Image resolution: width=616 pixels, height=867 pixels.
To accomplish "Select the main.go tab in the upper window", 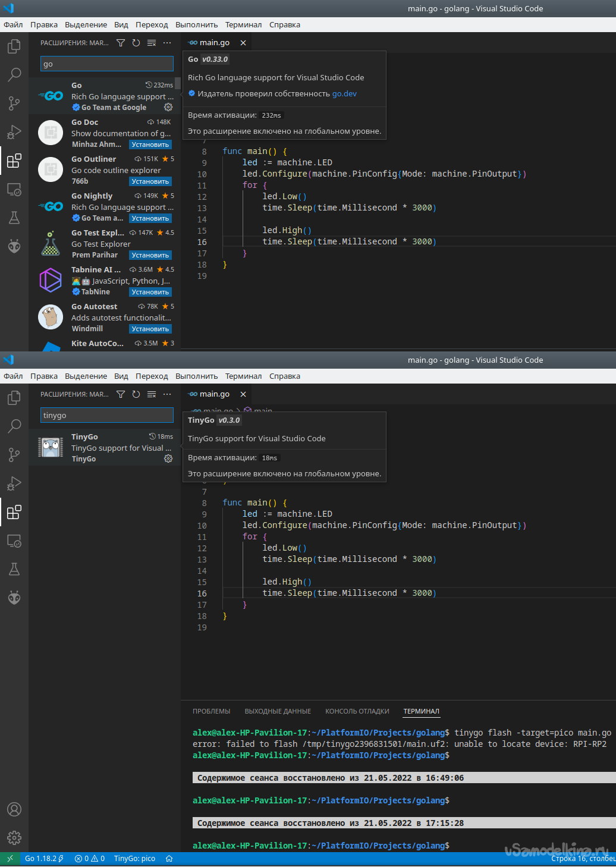I will 216,43.
